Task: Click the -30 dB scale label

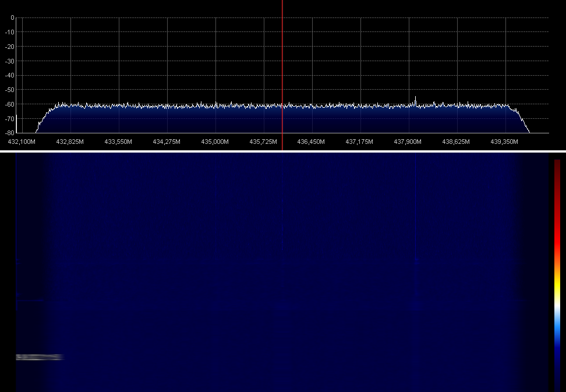Action: [x=10, y=61]
